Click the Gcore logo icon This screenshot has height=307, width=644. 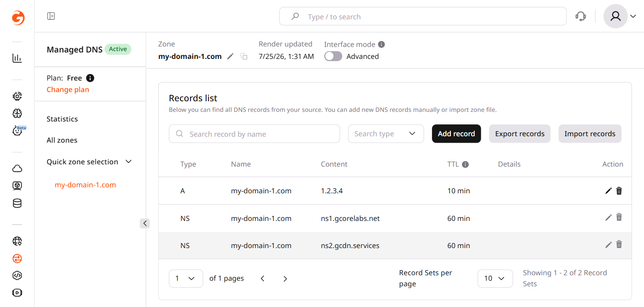coord(18,18)
